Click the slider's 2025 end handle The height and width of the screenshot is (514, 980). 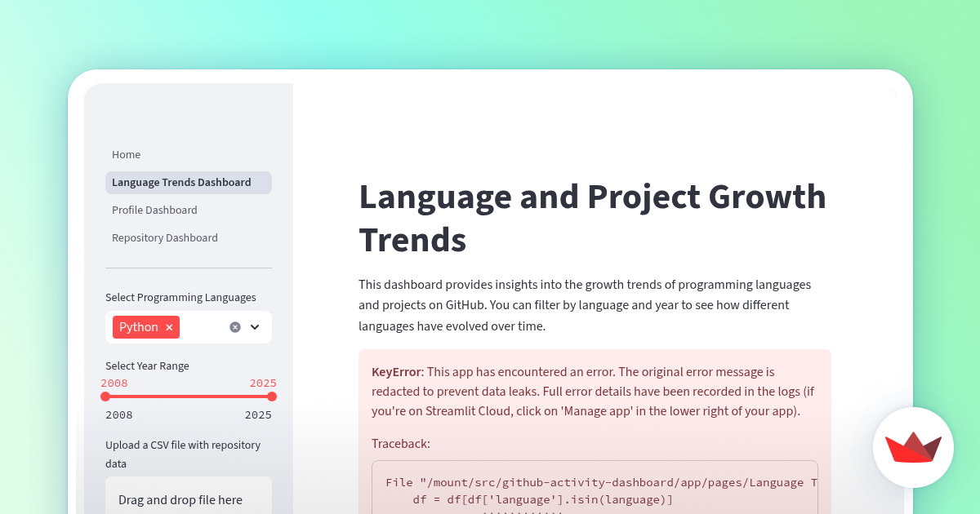272,397
